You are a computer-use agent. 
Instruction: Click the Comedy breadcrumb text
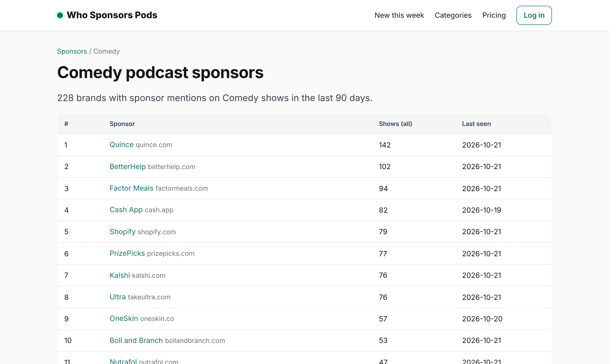106,51
